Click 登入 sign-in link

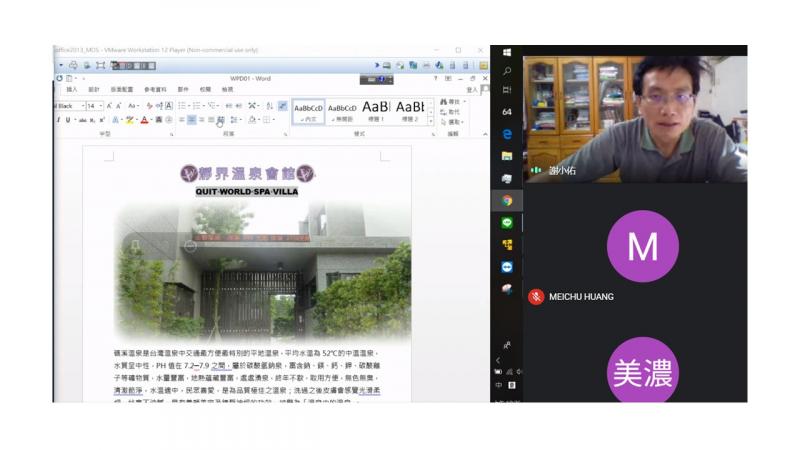click(472, 90)
